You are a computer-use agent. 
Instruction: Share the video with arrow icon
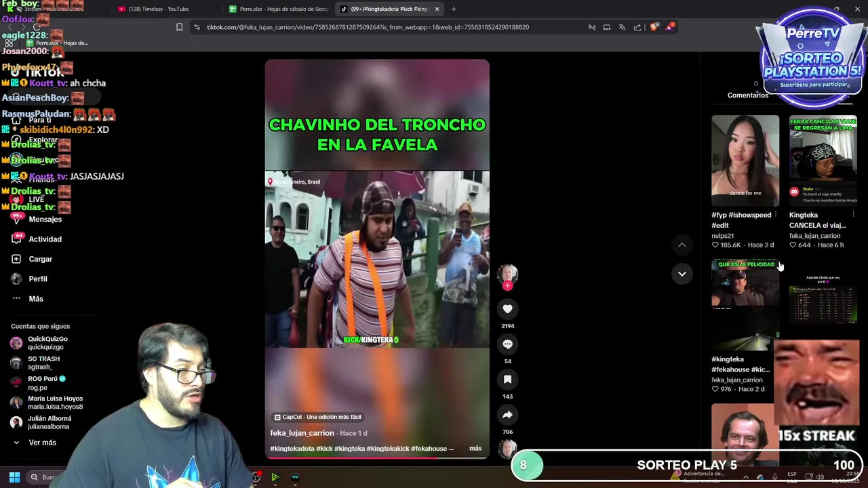pyautogui.click(x=507, y=415)
